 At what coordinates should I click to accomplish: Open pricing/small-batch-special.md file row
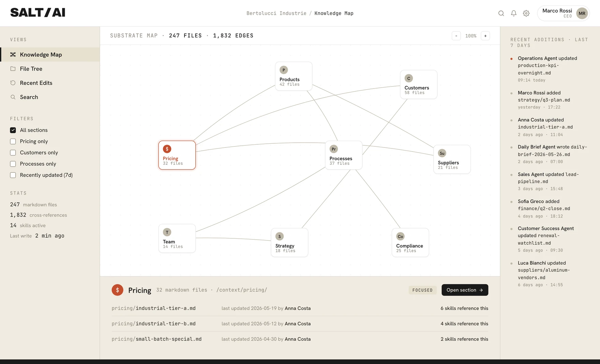point(300,339)
